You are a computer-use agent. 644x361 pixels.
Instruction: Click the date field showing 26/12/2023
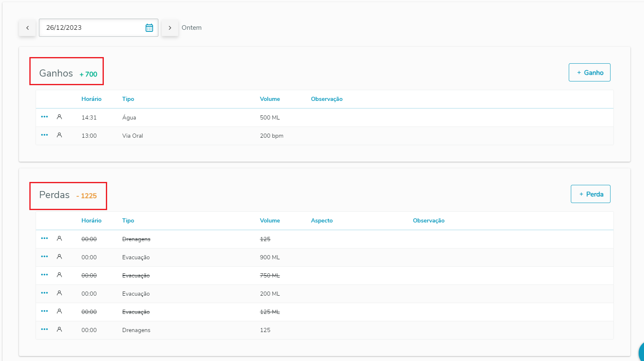[91, 28]
